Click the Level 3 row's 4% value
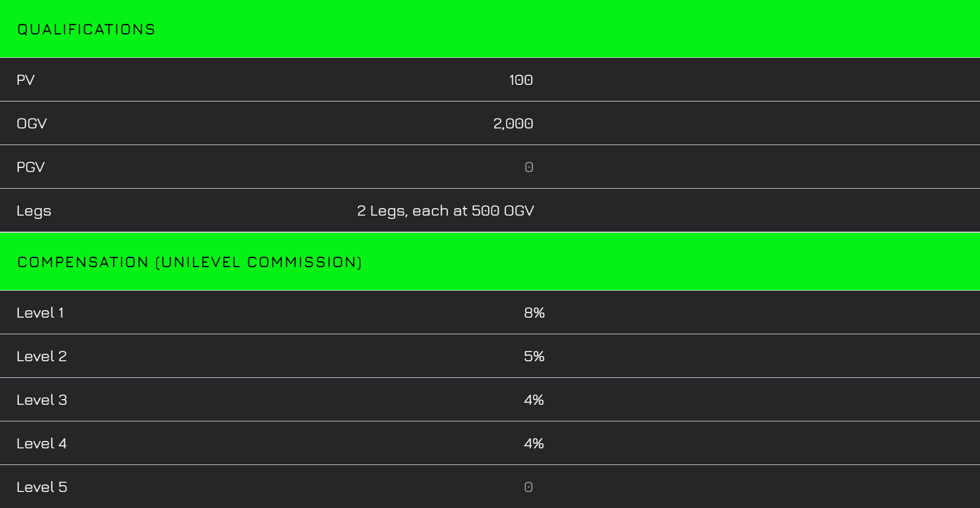Viewport: 980px width, 508px height. click(534, 400)
